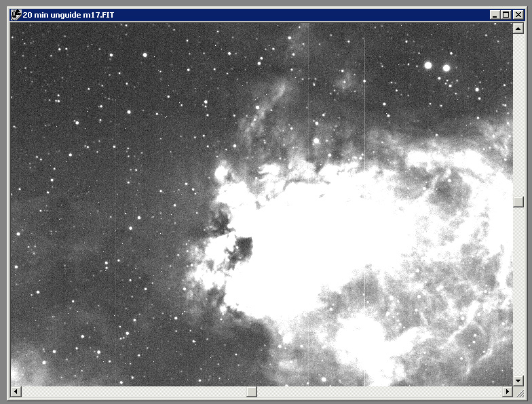This screenshot has height=404, width=532.
Task: Click the scroll up arrow
Action: pos(518,28)
